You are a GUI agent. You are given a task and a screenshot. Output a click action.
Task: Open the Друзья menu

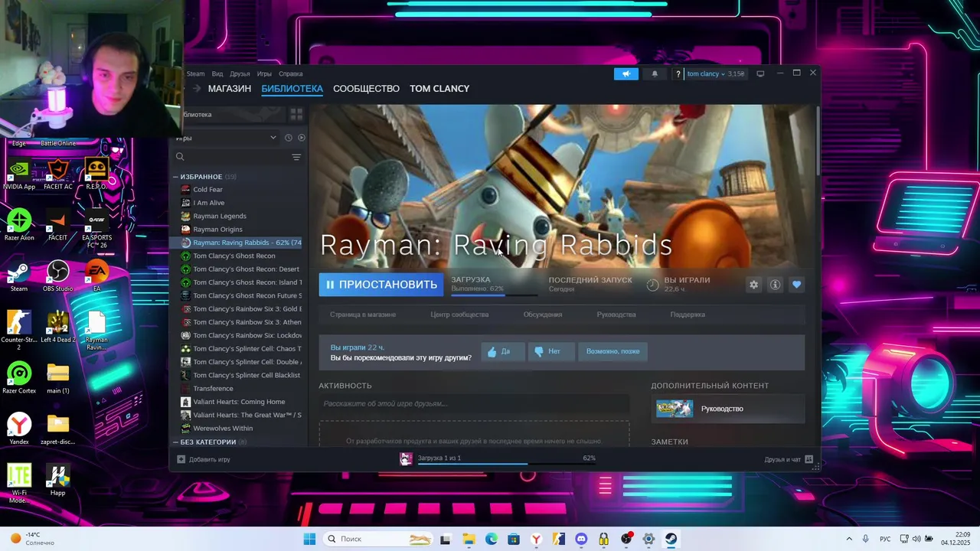240,74
